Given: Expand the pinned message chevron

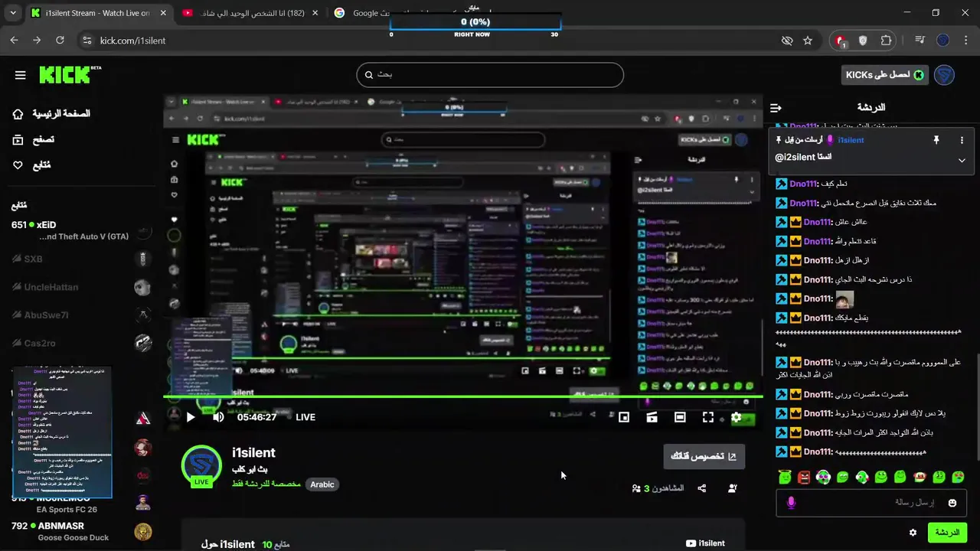Looking at the screenshot, I should pos(962,161).
